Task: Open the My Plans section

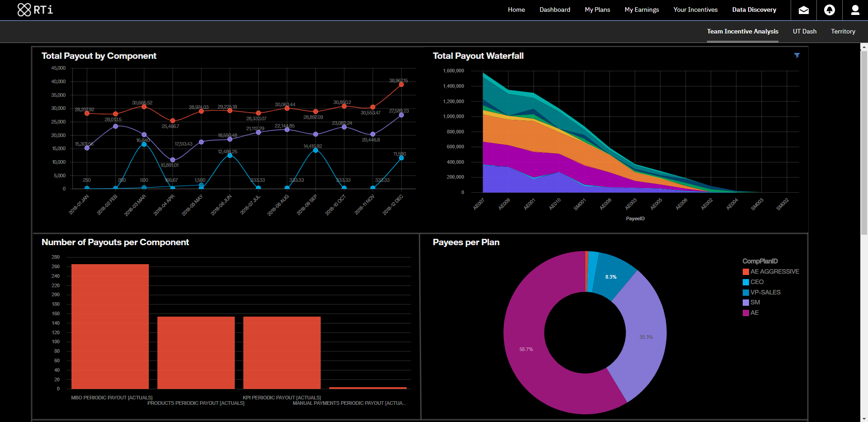Action: click(x=597, y=9)
